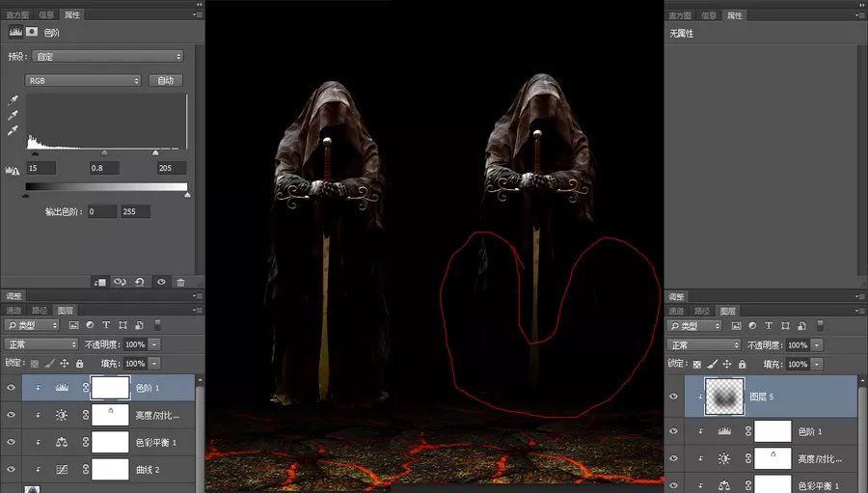This screenshot has height=493, width=868.
Task: Lock all in panel listing 曲线 2
Action: [79, 364]
